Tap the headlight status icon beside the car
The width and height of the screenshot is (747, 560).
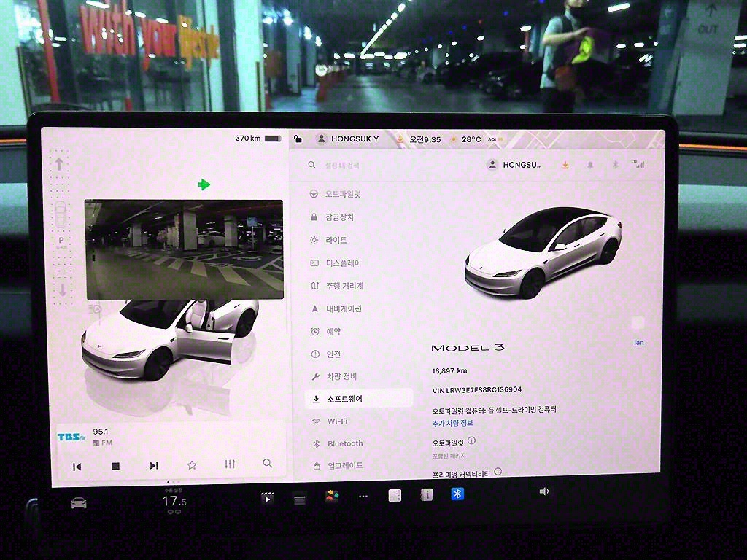(96, 309)
